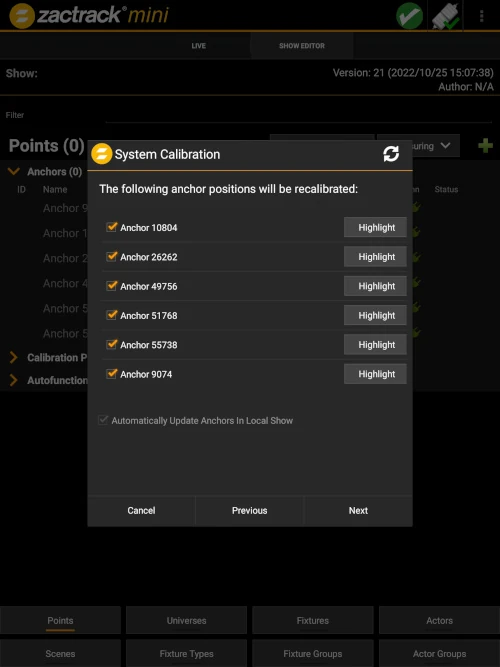
Task: Click the refresh icon in System Calibration dialog
Action: (x=391, y=154)
